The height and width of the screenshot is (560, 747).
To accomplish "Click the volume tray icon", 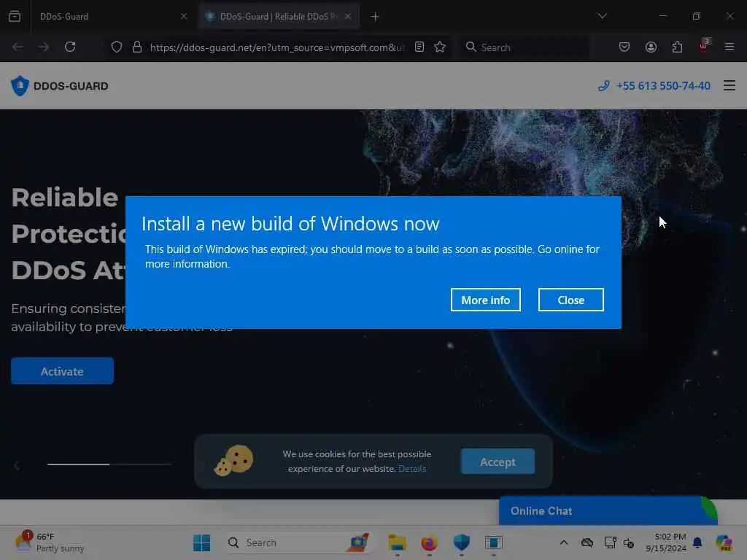I will (629, 542).
